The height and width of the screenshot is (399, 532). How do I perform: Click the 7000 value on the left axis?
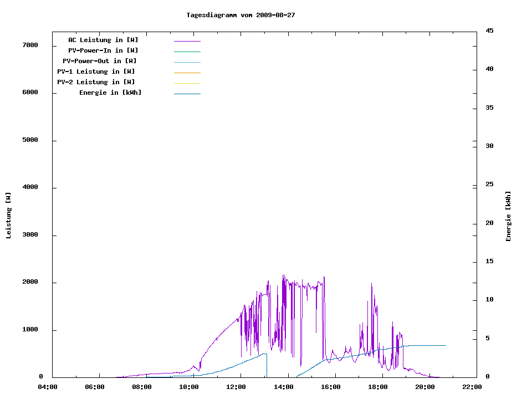tap(29, 45)
